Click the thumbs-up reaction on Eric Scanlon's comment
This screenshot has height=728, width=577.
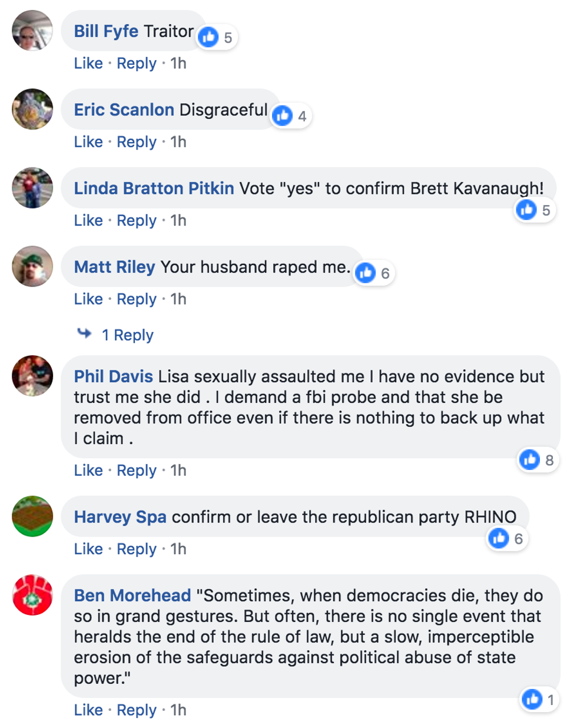coord(283,116)
